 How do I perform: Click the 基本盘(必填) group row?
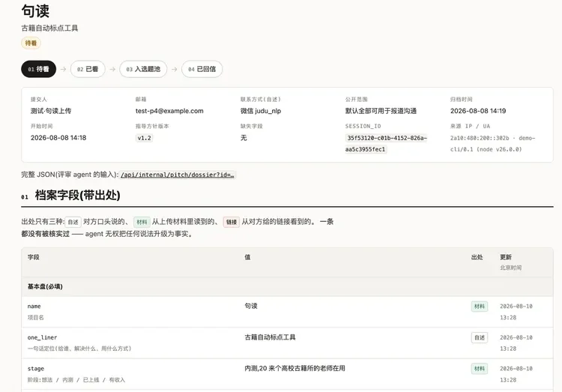click(287, 286)
